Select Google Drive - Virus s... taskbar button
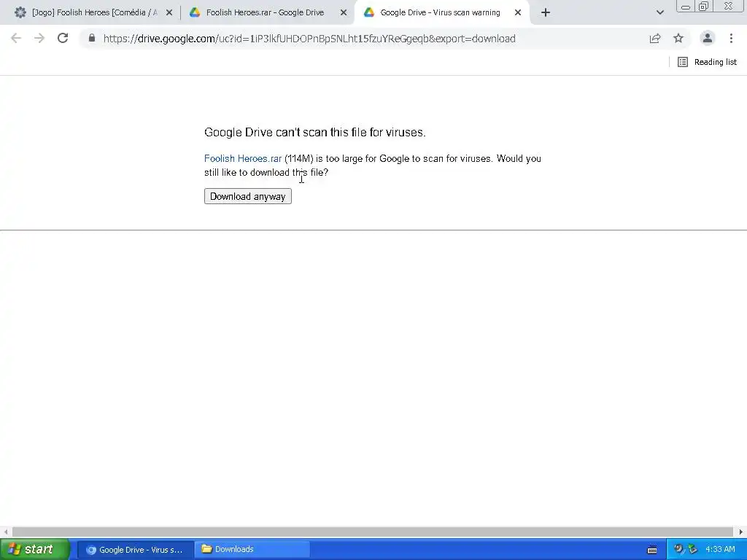Image resolution: width=747 pixels, height=560 pixels. 135,550
